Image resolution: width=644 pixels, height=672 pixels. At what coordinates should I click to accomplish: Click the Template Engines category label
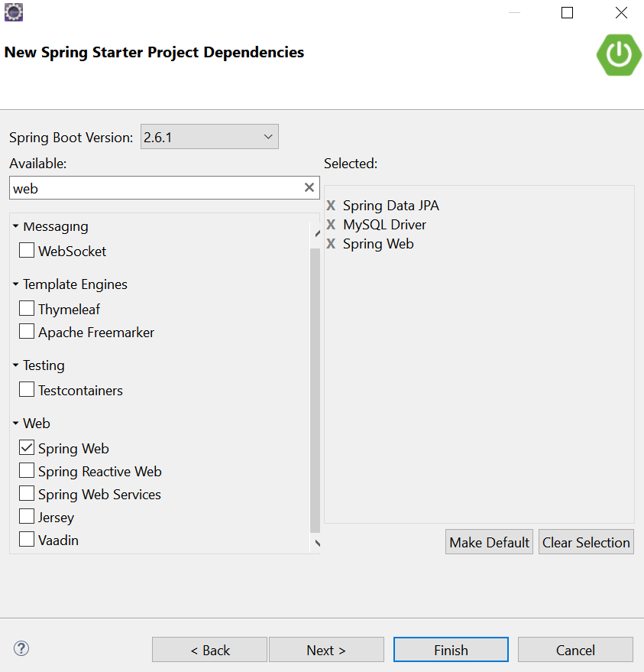point(76,284)
